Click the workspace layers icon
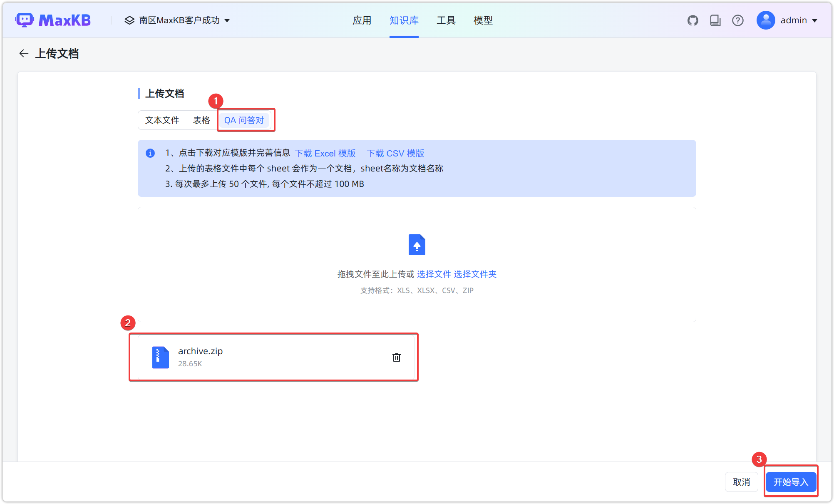The width and height of the screenshot is (834, 504). coord(129,20)
